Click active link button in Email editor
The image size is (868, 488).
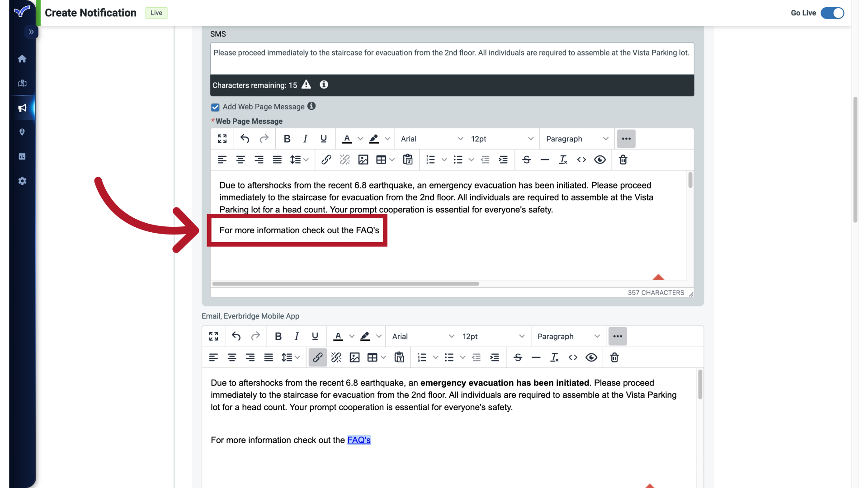(318, 357)
